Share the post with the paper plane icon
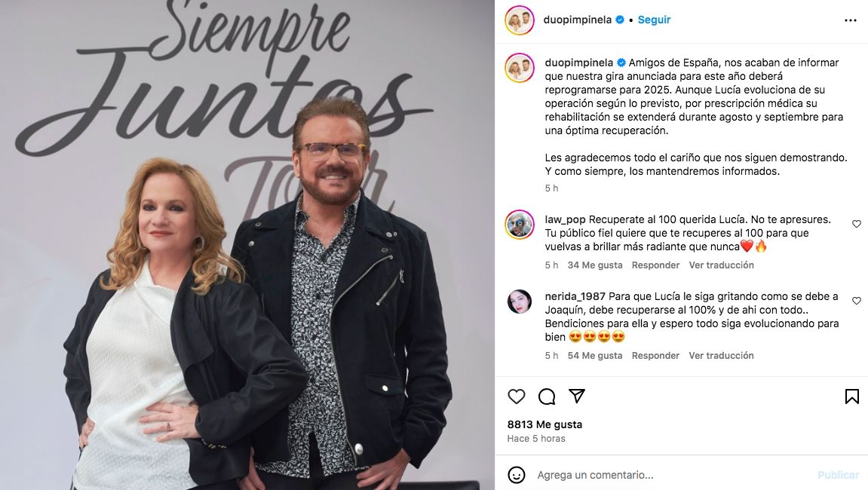Image resolution: width=868 pixels, height=490 pixels. [x=577, y=396]
